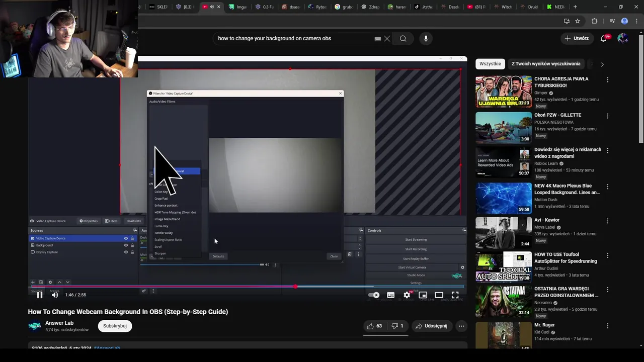Image resolution: width=644 pixels, height=362 pixels.
Task: Mute the playing YouTube browser tab
Action: 212,7
